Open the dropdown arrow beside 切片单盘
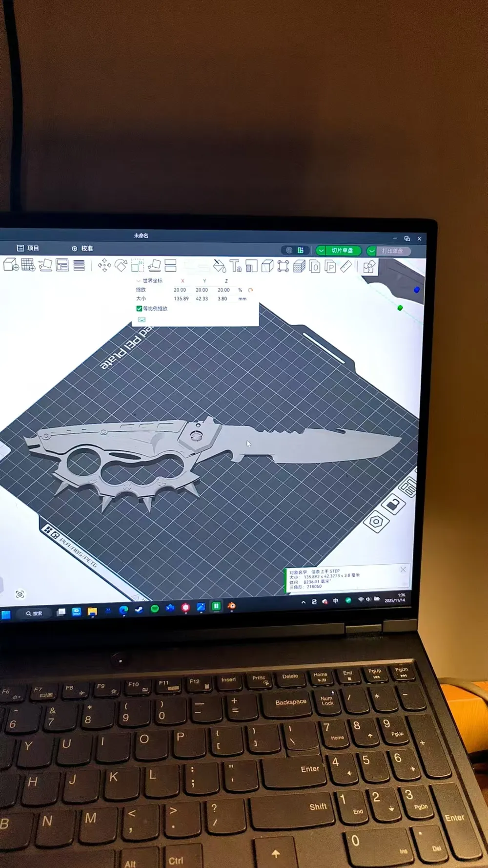The width and height of the screenshot is (488, 868). pyautogui.click(x=321, y=250)
